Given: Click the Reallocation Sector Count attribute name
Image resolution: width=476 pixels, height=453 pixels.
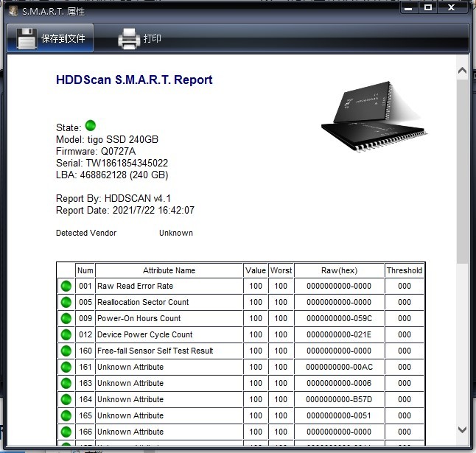Looking at the screenshot, I should click(x=143, y=302).
